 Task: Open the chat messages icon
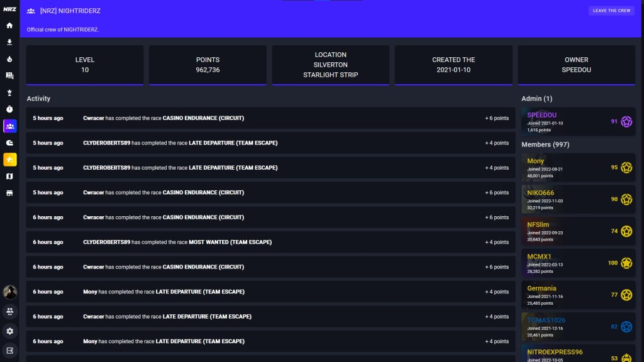[x=9, y=75]
